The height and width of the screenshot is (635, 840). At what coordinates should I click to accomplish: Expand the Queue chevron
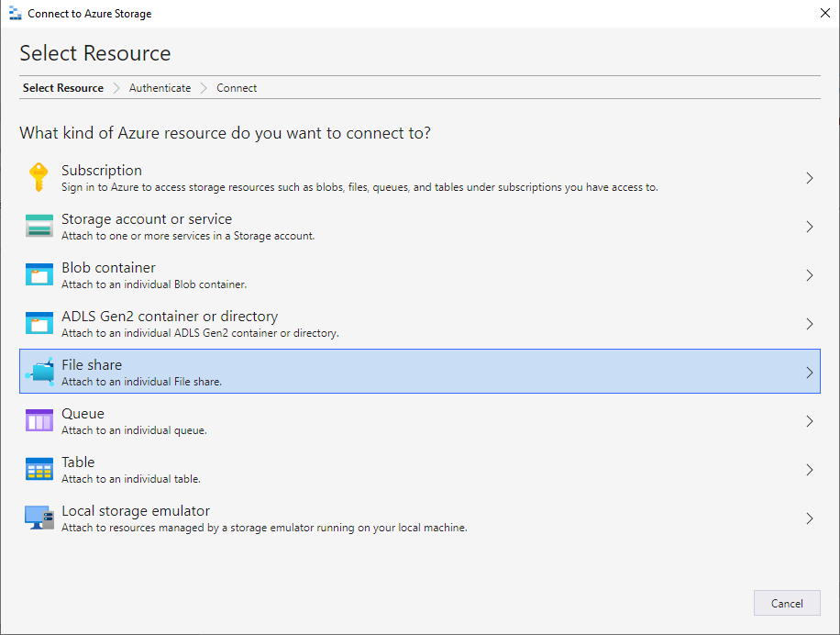[810, 421]
